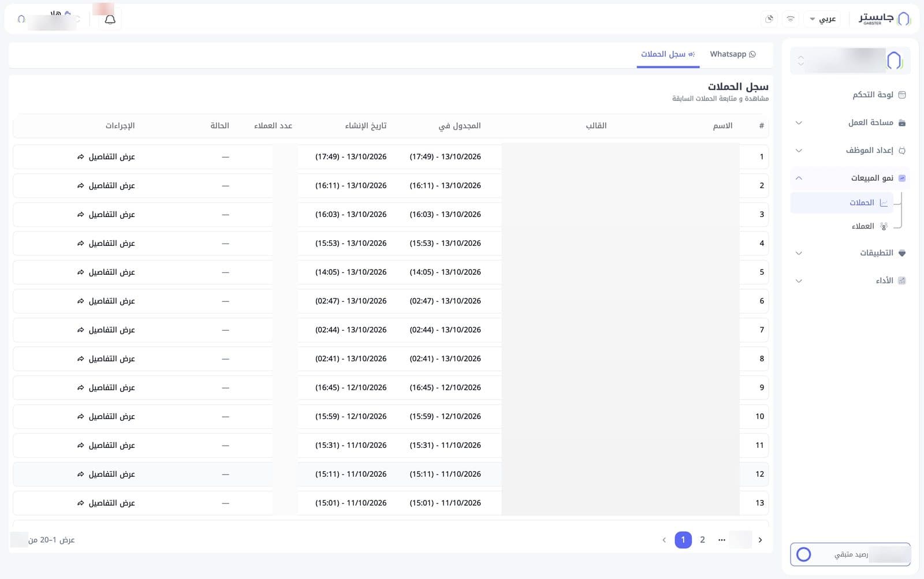The image size is (924, 579).
Task: Click the share arrow icon in row 7
Action: [80, 330]
